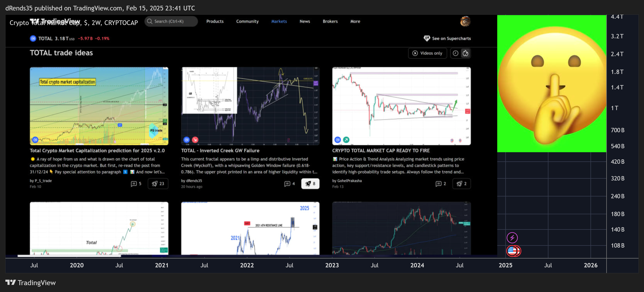Open the News menu
This screenshot has width=644, height=292.
coord(305,21)
